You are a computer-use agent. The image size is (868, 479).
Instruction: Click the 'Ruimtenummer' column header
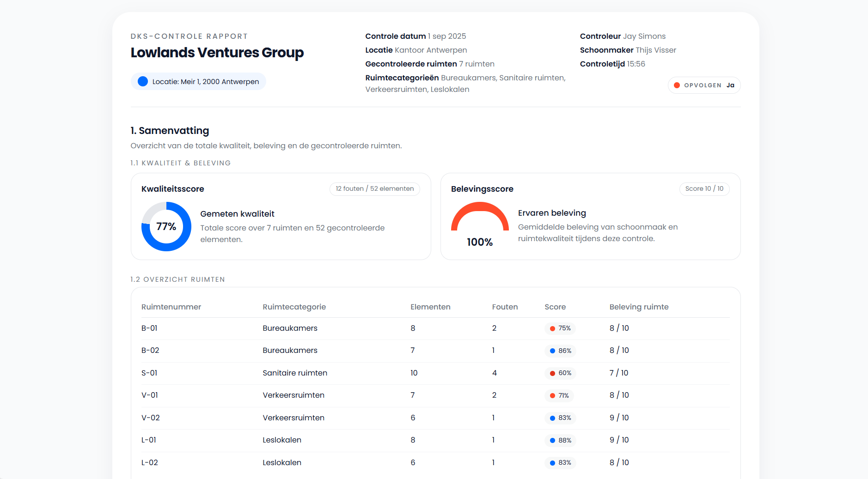171,307
